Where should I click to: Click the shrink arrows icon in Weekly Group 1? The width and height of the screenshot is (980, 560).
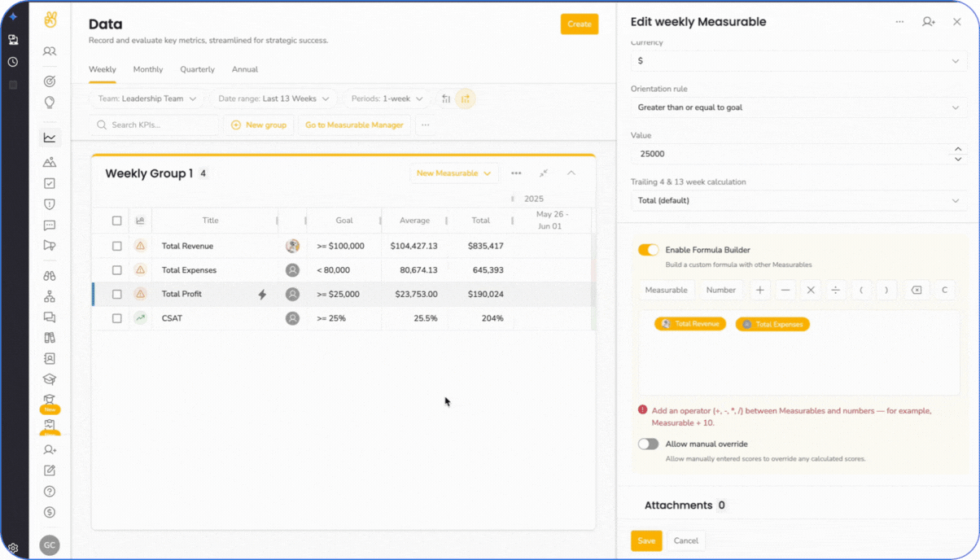click(x=544, y=173)
